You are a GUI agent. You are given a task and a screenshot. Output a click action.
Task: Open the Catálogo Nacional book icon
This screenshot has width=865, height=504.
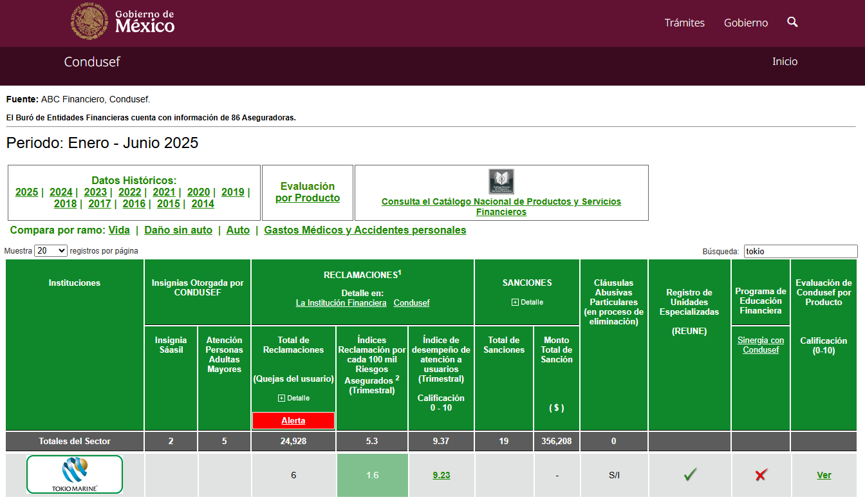tap(501, 182)
